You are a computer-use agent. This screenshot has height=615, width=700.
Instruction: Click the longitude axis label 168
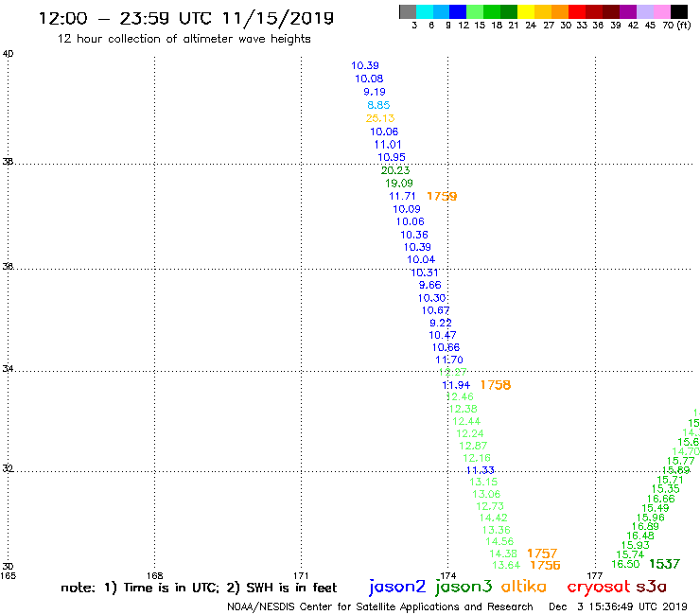coord(154,575)
